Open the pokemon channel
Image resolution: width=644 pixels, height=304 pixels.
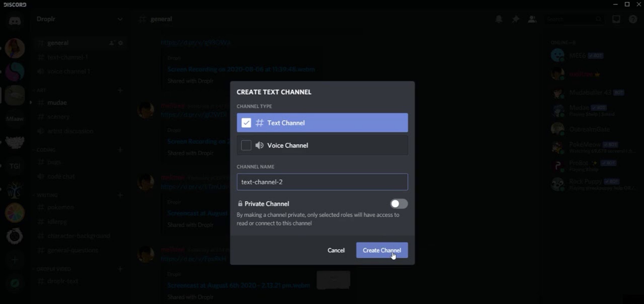[x=79, y=207]
